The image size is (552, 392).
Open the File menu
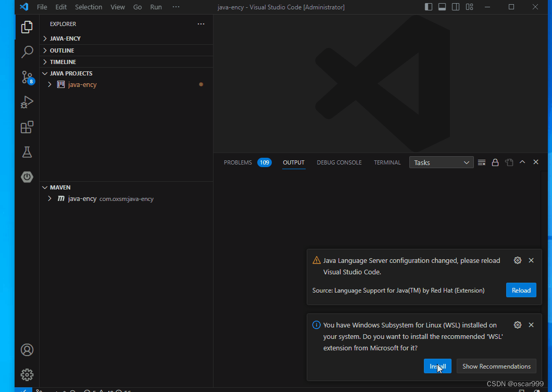tap(42, 7)
